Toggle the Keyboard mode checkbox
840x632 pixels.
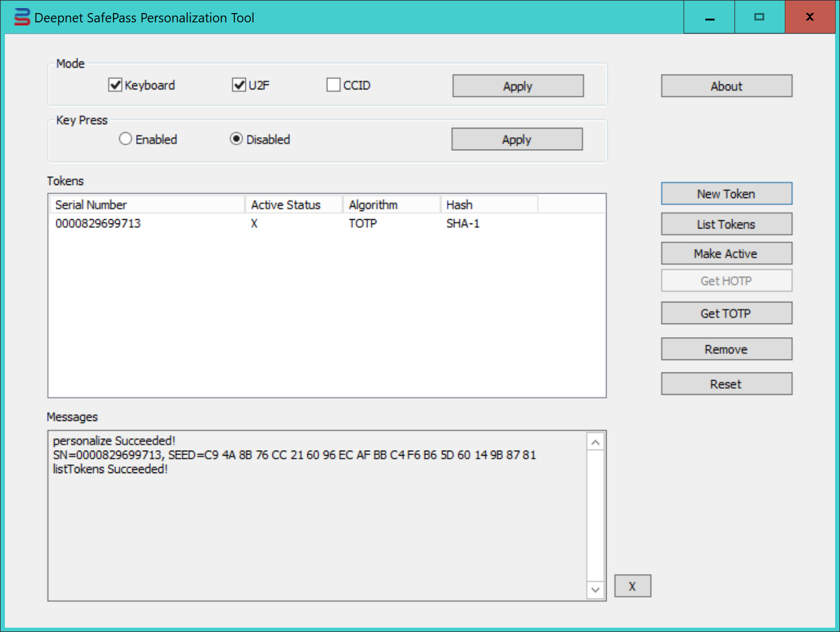(115, 85)
